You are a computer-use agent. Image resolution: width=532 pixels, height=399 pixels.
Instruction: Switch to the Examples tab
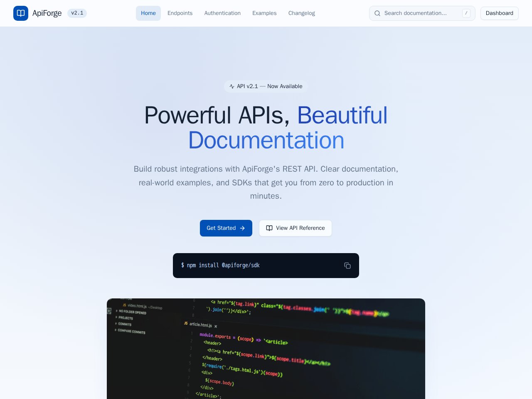264,13
